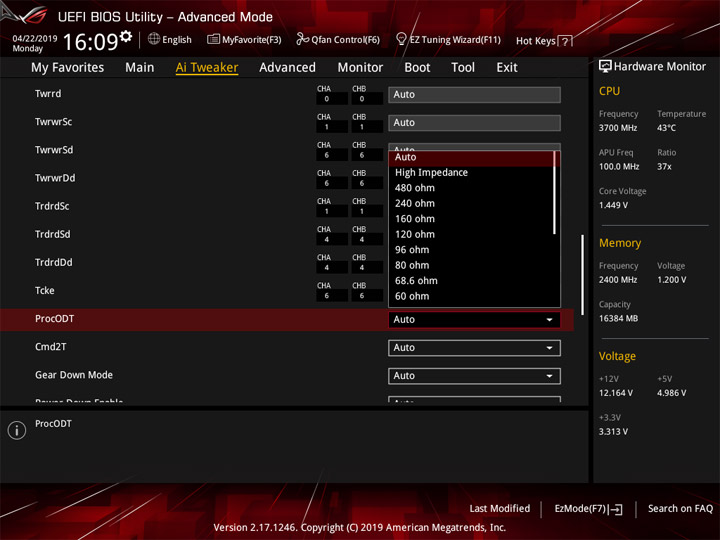720x540 pixels.
Task: Click the ProcODT list scrollbar
Action: (555, 193)
